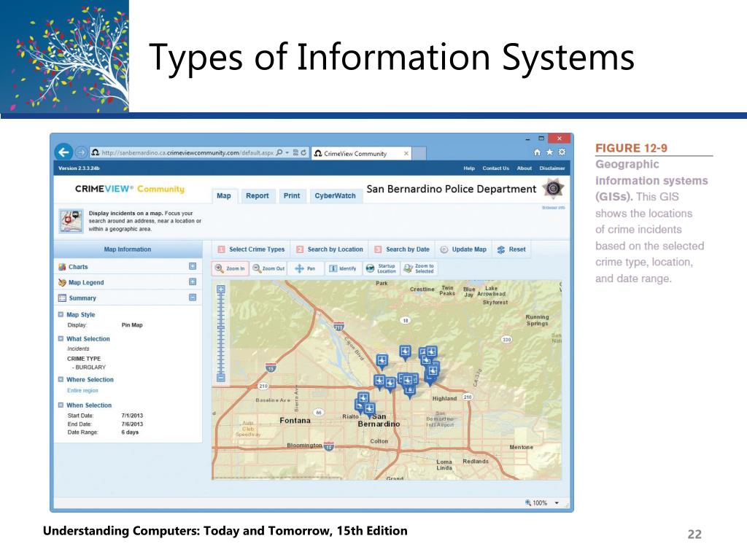
Task: Collapse the Summary panel minus button
Action: pyautogui.click(x=193, y=297)
